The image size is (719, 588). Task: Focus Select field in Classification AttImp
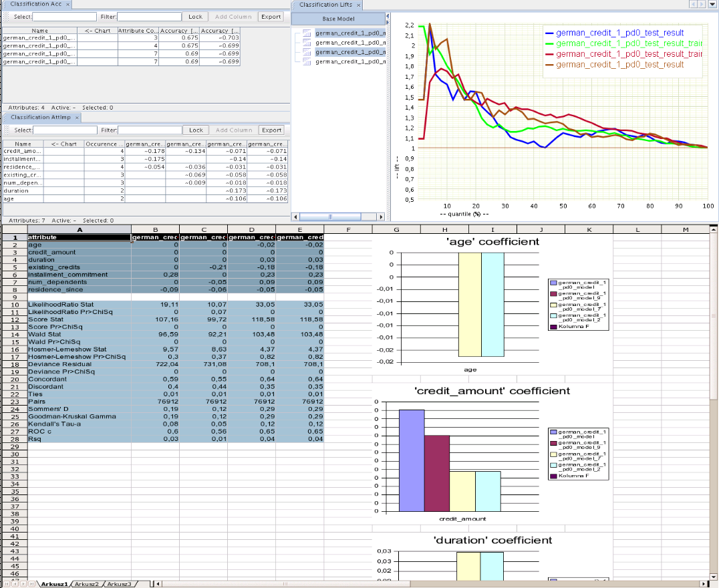(65, 130)
